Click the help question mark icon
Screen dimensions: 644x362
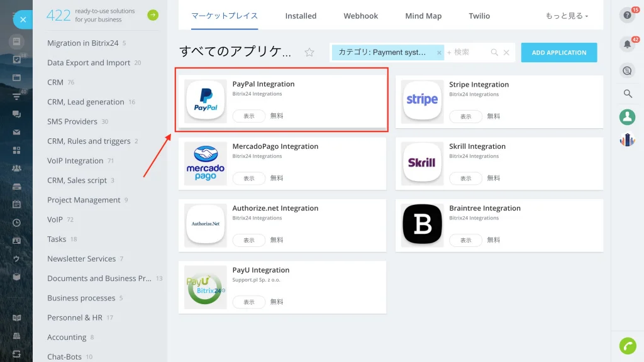pyautogui.click(x=627, y=15)
